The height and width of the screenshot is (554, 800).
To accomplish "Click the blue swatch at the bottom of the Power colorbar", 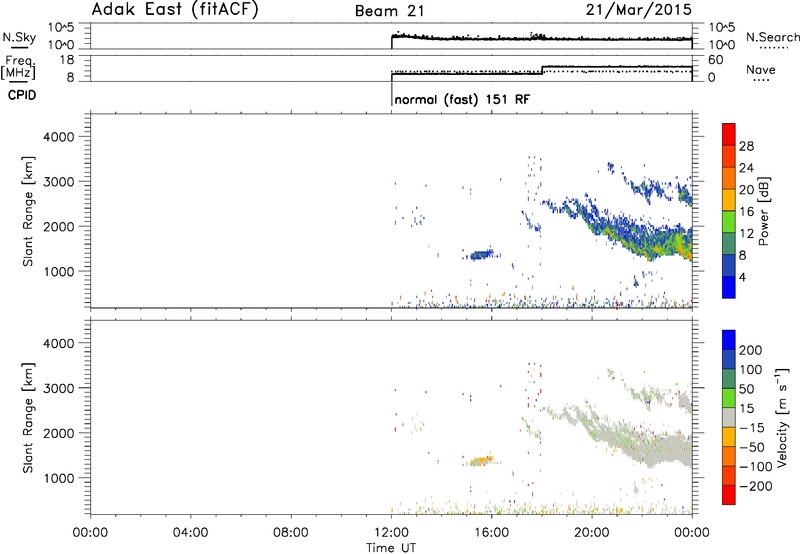I will pos(729,287).
